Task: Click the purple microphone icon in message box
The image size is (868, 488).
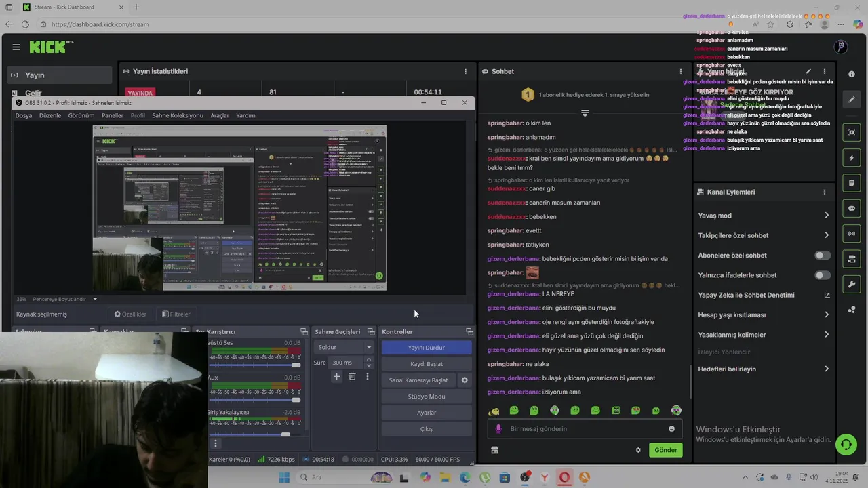Action: [498, 428]
